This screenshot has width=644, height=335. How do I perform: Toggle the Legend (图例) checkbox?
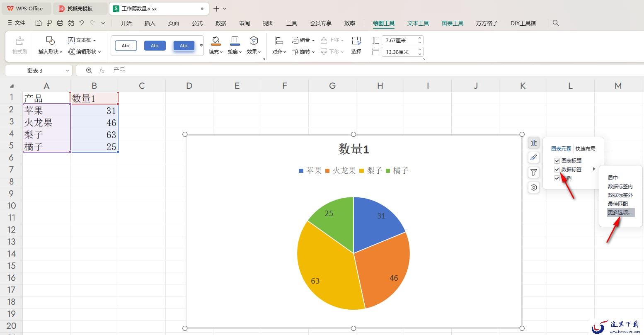(x=557, y=178)
